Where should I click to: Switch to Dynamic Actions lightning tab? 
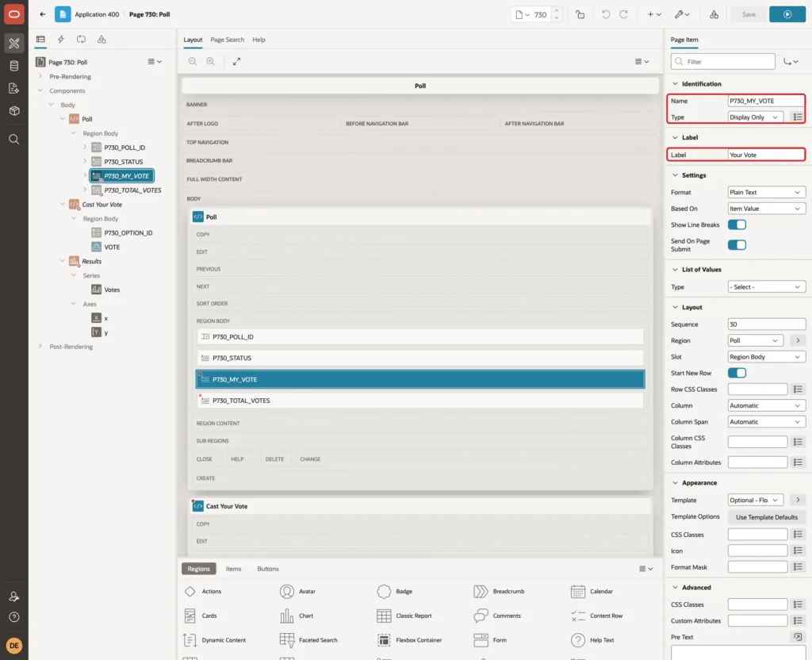tap(60, 40)
